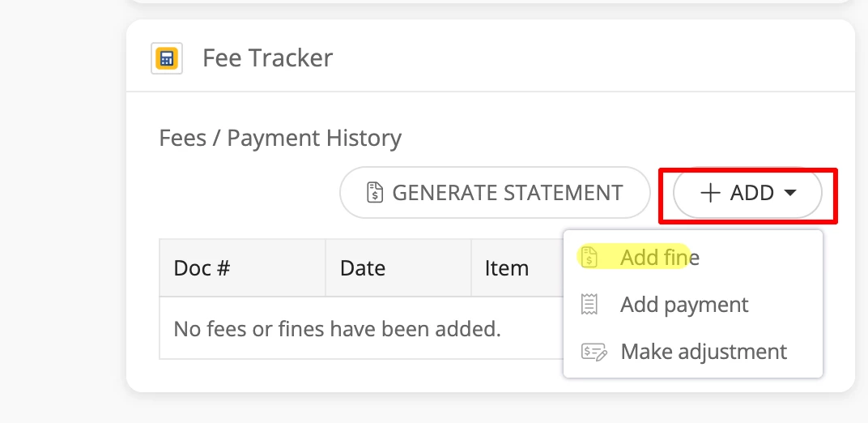
Task: Click the Fees / Payment History heading
Action: (280, 138)
